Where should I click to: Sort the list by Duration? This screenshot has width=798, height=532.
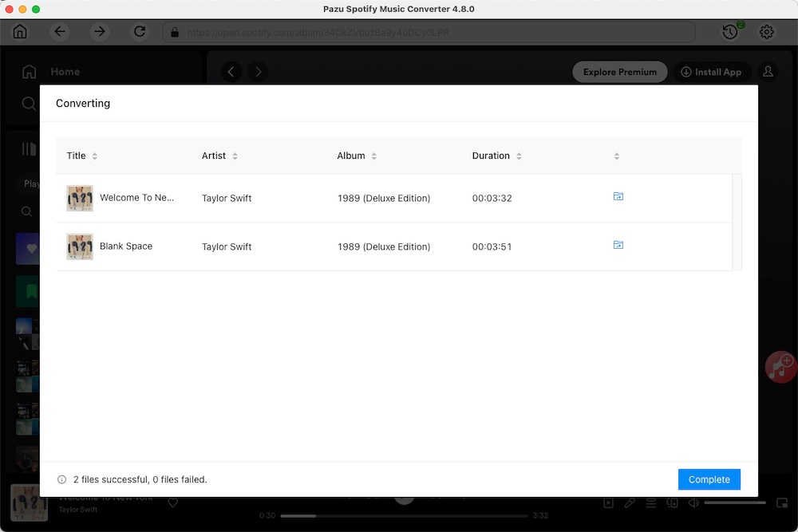click(519, 156)
